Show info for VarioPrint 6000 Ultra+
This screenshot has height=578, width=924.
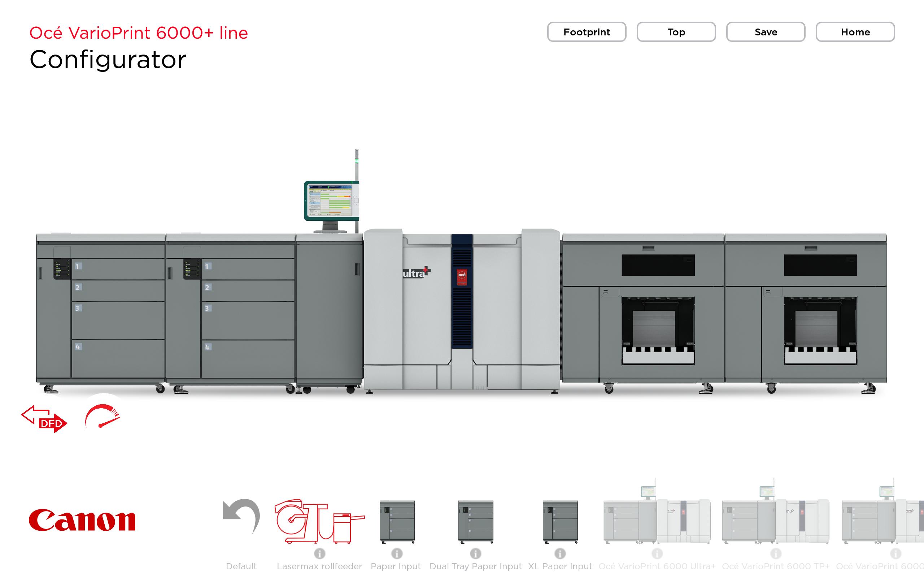tap(657, 553)
